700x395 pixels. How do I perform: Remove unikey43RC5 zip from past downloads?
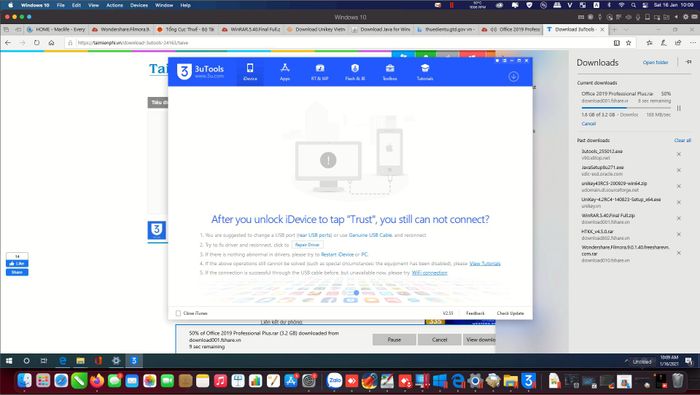679,187
